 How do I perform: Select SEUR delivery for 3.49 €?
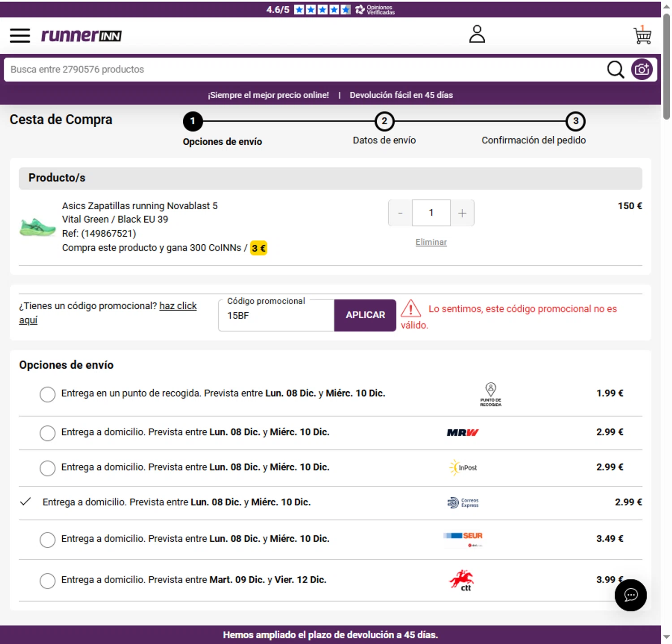point(47,540)
